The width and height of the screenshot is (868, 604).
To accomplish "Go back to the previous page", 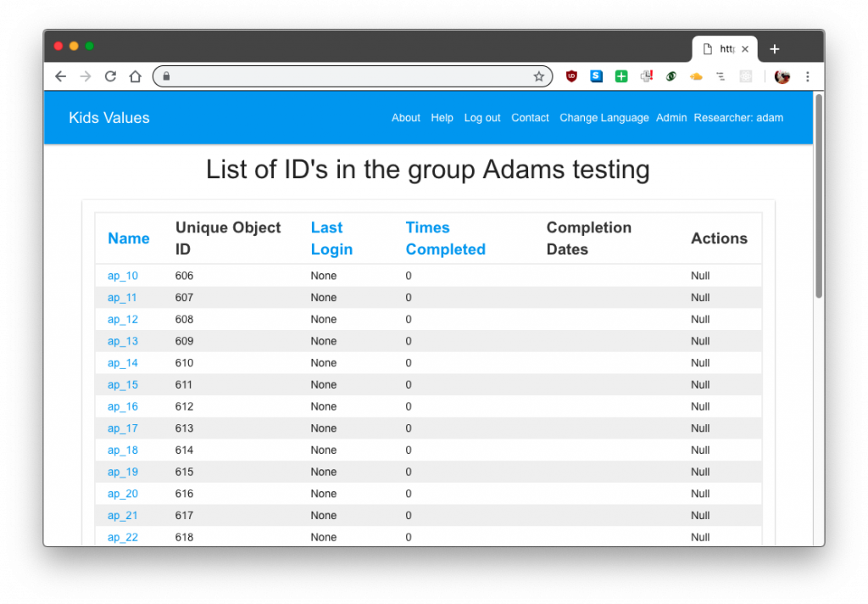I will point(61,76).
